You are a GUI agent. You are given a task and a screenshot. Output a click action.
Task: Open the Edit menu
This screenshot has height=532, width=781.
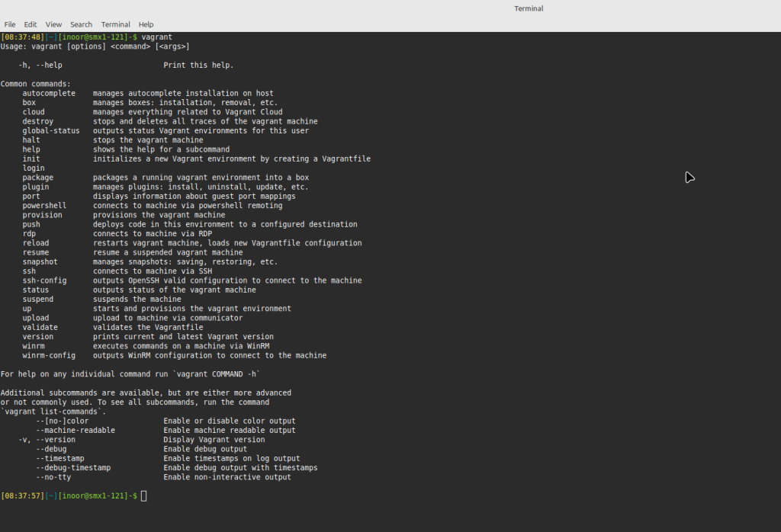(x=31, y=24)
